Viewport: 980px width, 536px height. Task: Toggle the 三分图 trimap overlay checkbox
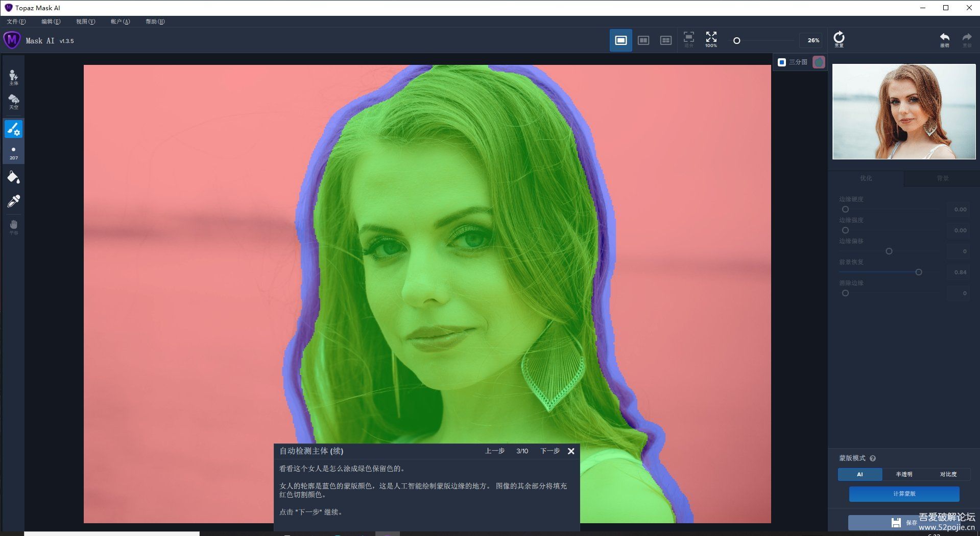pyautogui.click(x=781, y=62)
